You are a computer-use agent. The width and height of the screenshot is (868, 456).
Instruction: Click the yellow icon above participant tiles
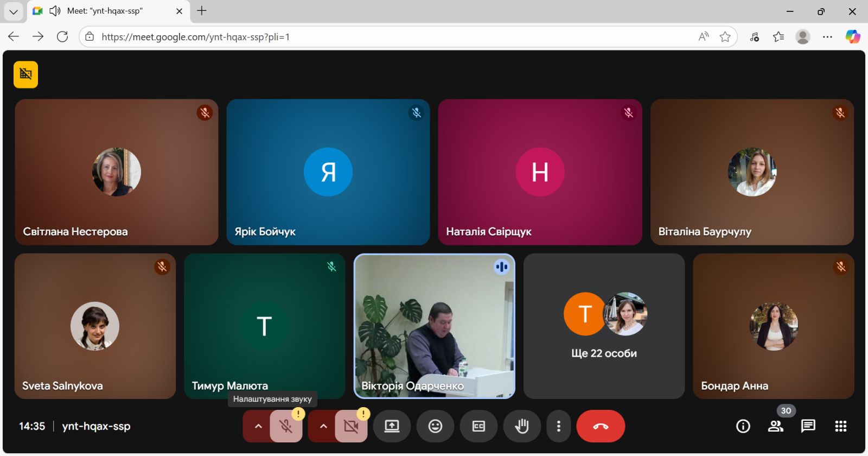[x=25, y=74]
